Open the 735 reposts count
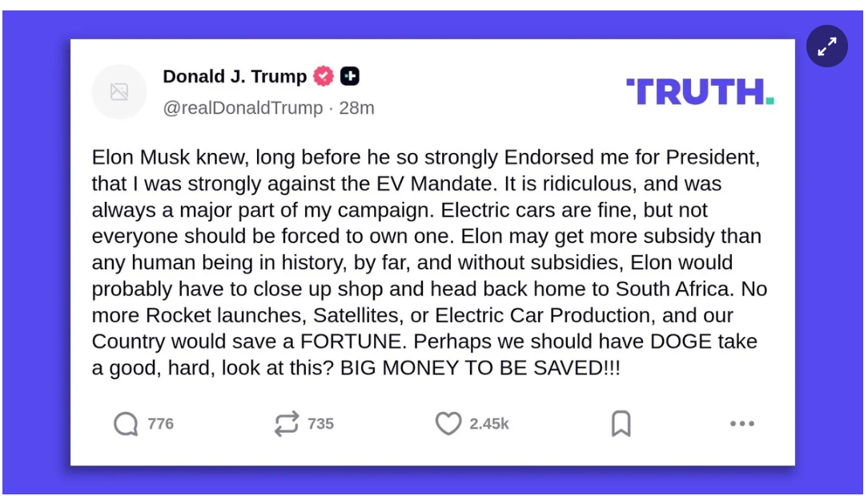This screenshot has height=496, width=868. click(320, 424)
